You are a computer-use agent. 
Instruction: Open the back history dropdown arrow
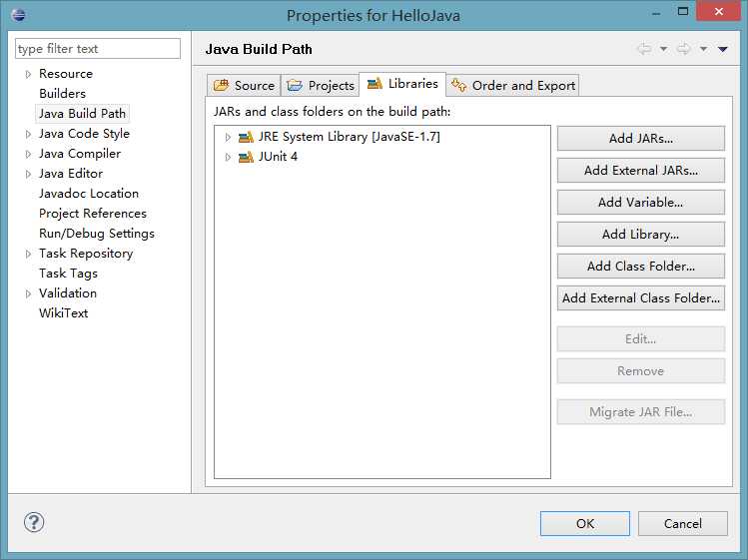pos(663,49)
